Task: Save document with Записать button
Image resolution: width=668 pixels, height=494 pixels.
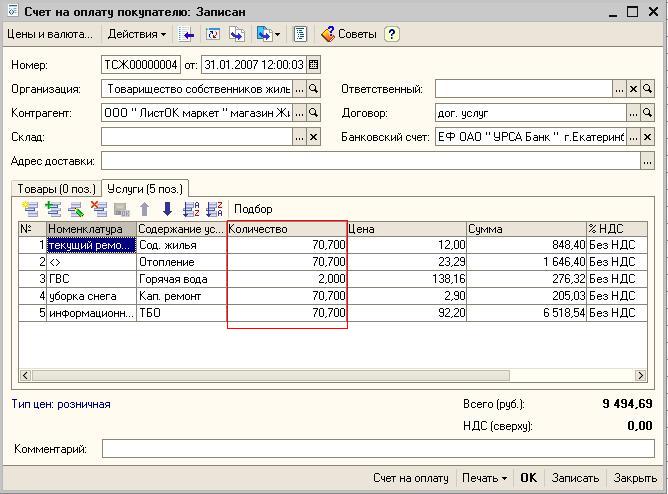Action: pos(575,478)
